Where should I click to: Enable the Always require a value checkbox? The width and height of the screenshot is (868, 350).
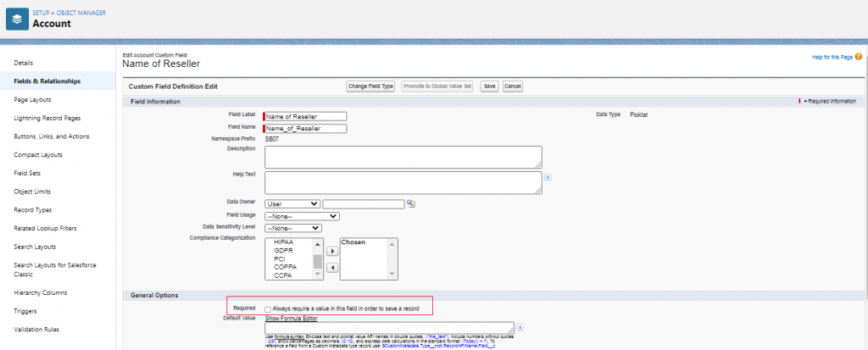pos(269,308)
